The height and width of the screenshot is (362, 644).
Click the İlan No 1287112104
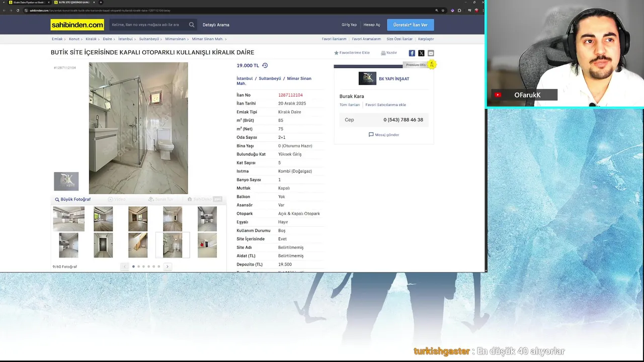(290, 95)
